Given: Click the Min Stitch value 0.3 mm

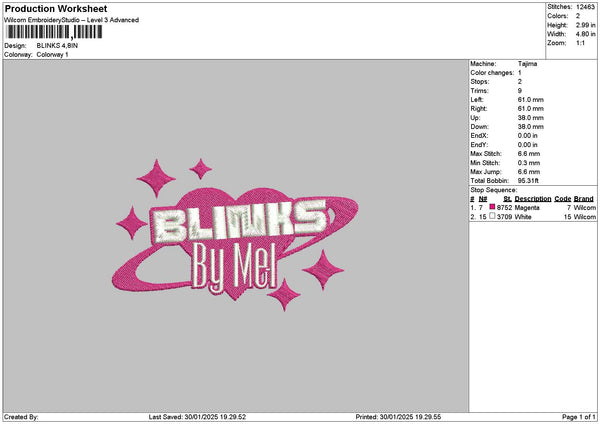Looking at the screenshot, I should (529, 163).
